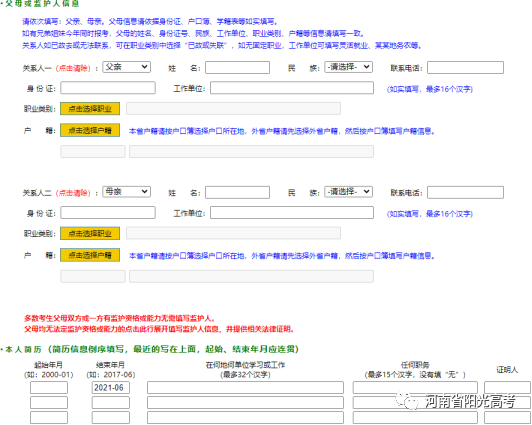Click 点击选择户籍 button for 关系人二

90,255
